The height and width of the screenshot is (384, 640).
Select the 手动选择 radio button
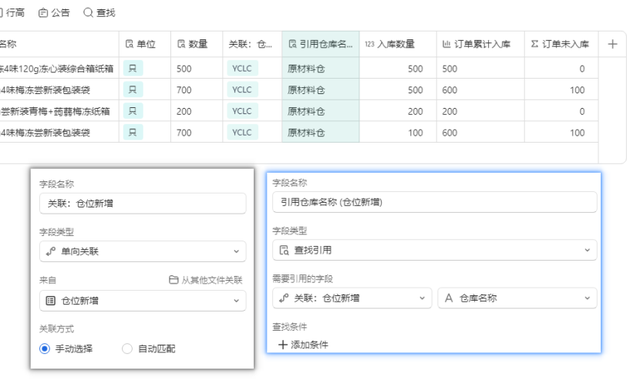click(44, 349)
